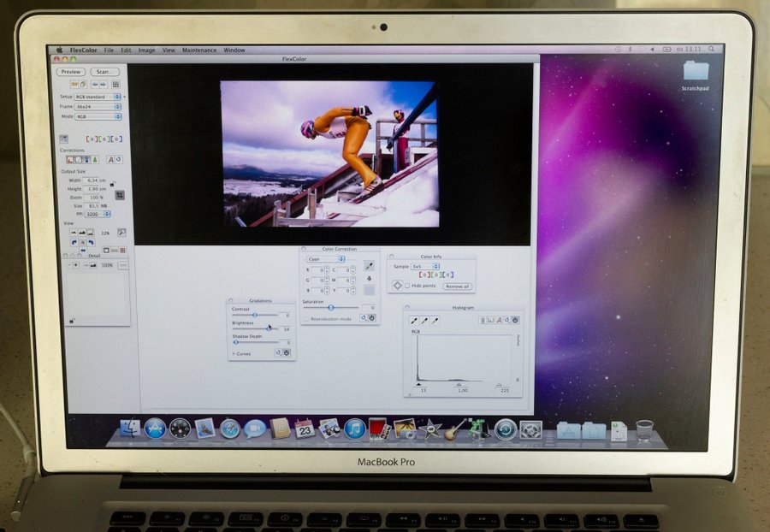Open iTunes from the Dock
This screenshot has width=770, height=532.
tap(354, 429)
